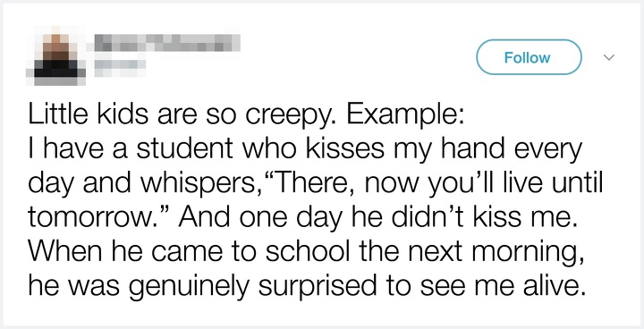Open the pixelated profile avatar
644x329 pixels.
(56, 55)
